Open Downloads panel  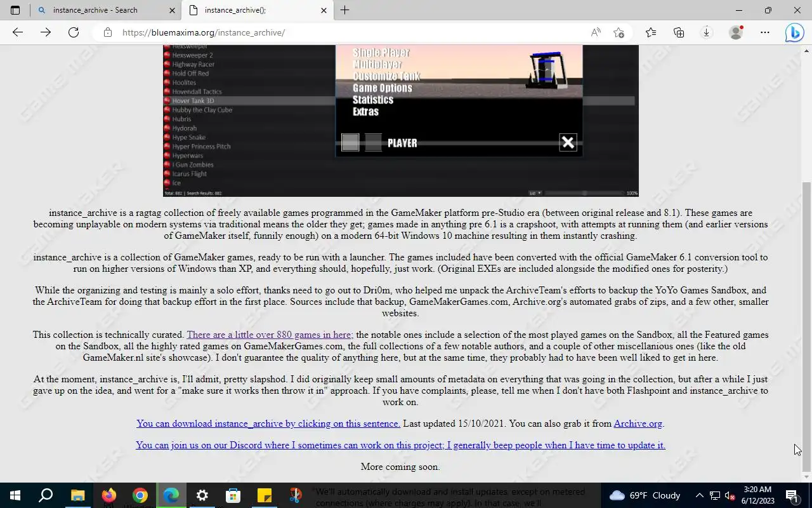click(706, 32)
